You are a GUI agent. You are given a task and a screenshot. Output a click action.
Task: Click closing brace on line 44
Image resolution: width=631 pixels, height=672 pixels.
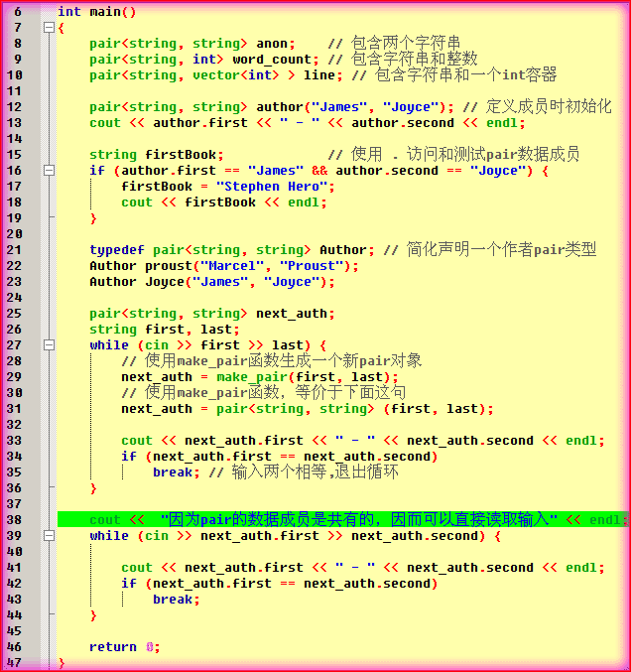pyautogui.click(x=93, y=615)
